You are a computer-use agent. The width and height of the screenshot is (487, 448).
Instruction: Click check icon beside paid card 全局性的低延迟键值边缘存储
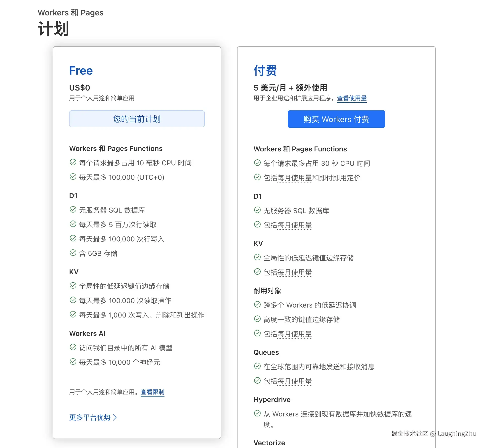point(257,257)
